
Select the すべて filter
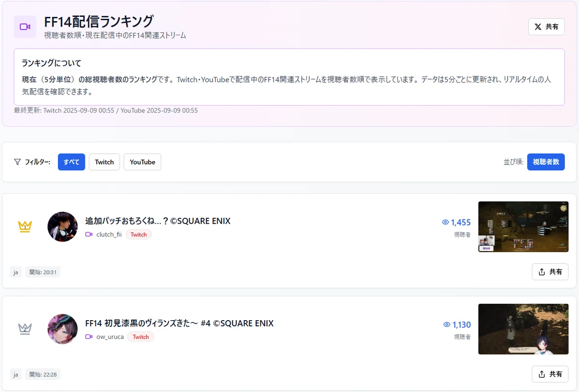(71, 162)
